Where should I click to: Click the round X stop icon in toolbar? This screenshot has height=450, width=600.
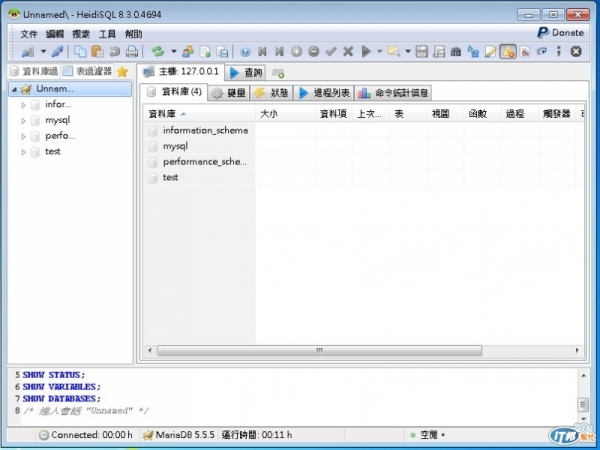click(x=576, y=51)
